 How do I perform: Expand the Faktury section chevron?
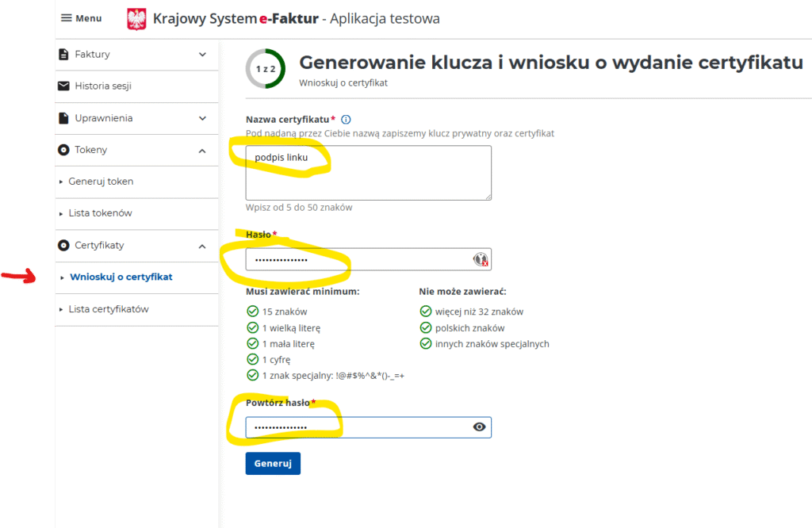click(x=202, y=55)
